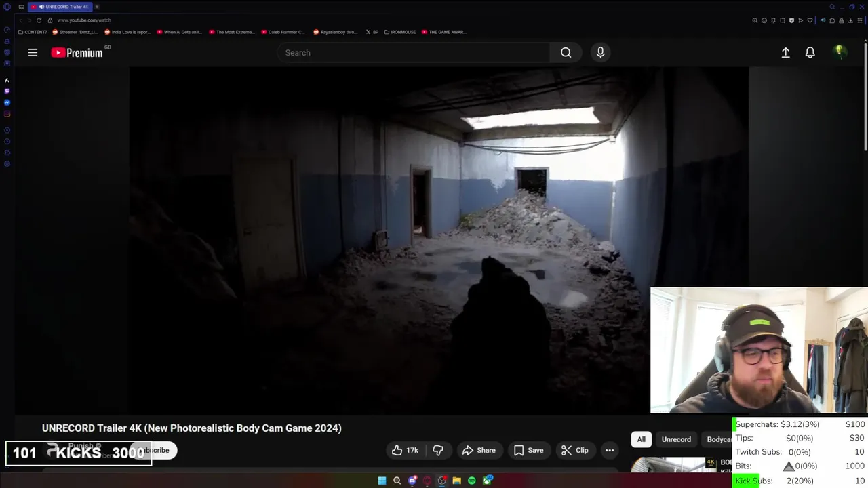Image resolution: width=868 pixels, height=488 pixels.
Task: Open 'When AI Gets an I...' bookmark
Action: click(x=180, y=32)
